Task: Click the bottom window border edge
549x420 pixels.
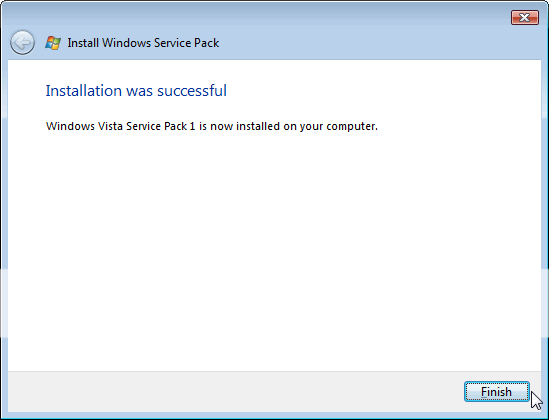Action: (x=274, y=415)
